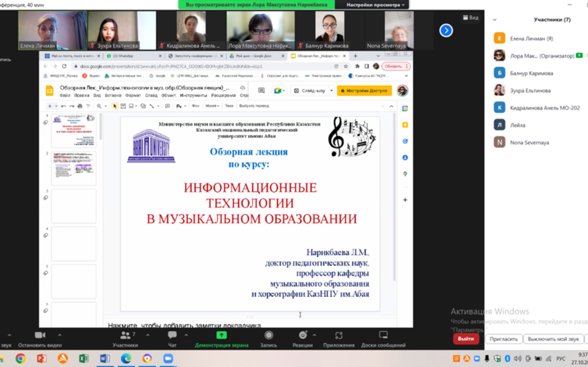Click the green Share Screen icon
This screenshot has width=588, height=367.
coord(221,335)
